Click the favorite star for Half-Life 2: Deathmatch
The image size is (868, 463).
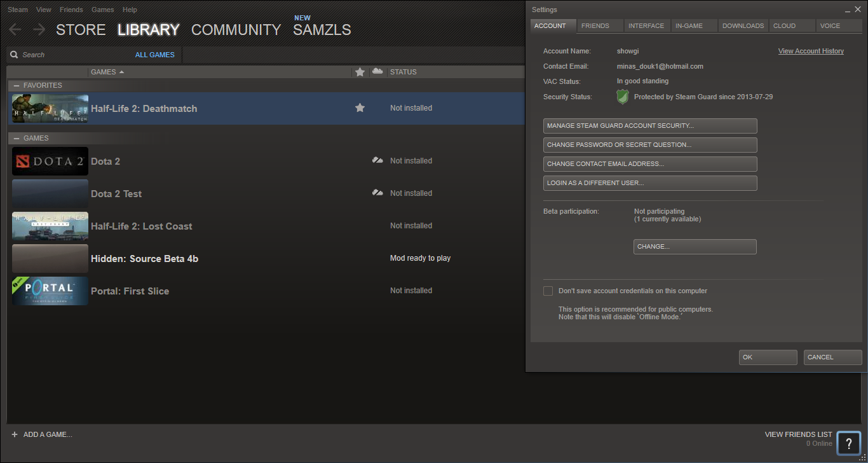click(x=360, y=108)
